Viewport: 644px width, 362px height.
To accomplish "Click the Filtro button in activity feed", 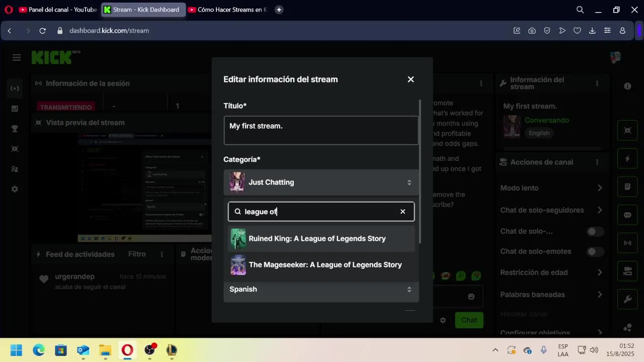I will 137,254.
